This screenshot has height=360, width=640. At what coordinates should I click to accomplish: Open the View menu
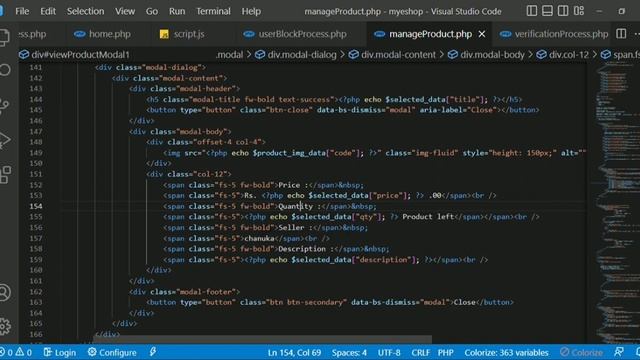tap(125, 11)
